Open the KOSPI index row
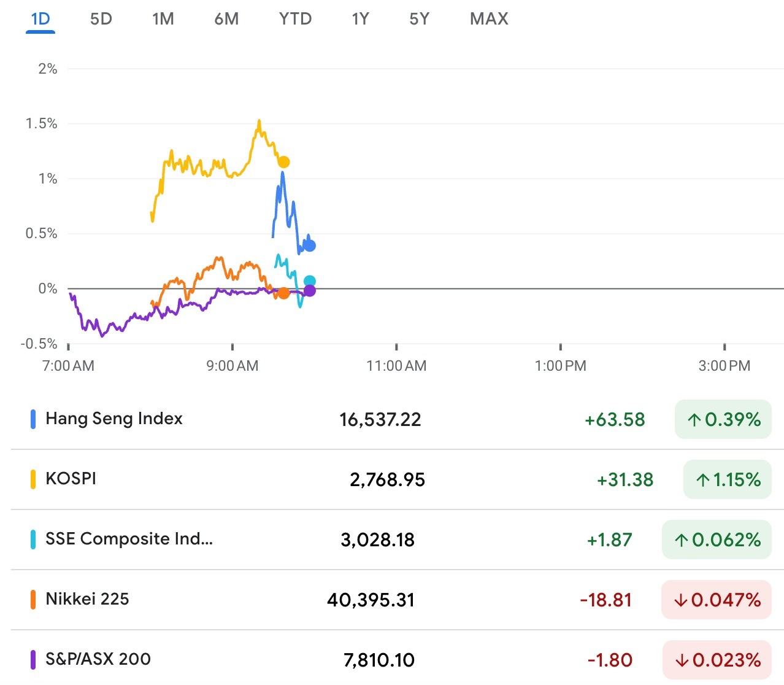 click(398, 479)
